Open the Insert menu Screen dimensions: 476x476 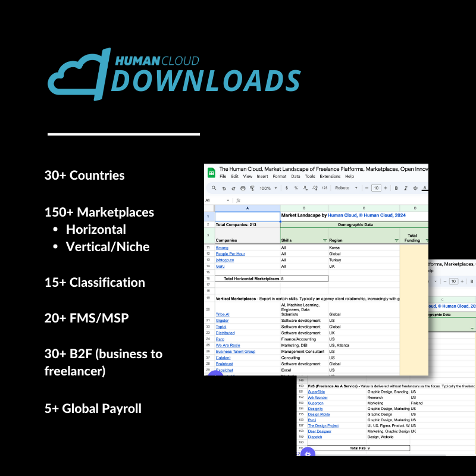click(262, 176)
